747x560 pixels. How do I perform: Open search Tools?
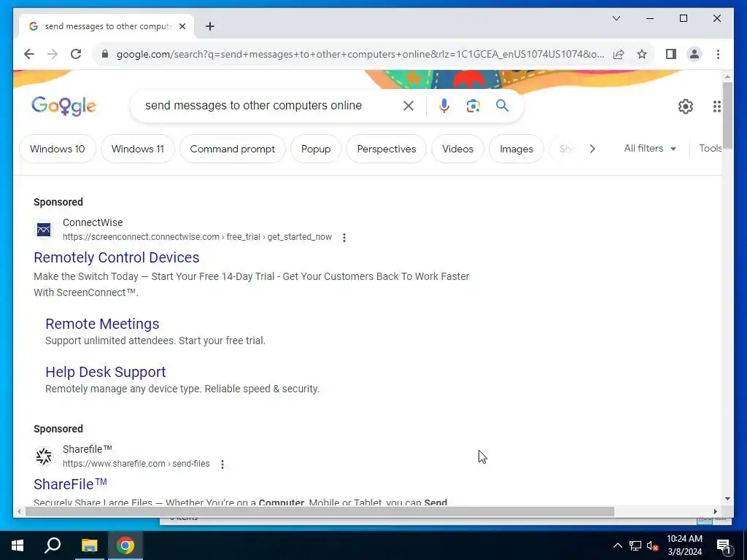(710, 149)
